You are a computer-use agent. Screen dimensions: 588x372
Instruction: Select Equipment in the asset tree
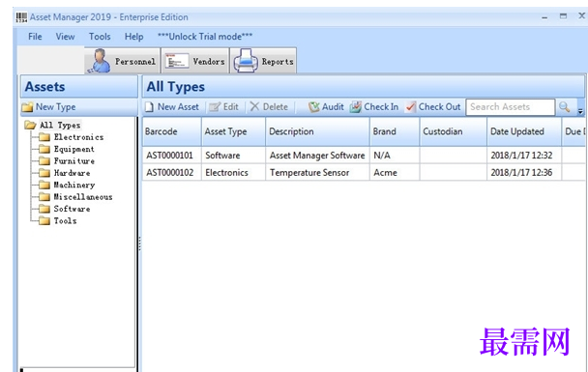73,149
